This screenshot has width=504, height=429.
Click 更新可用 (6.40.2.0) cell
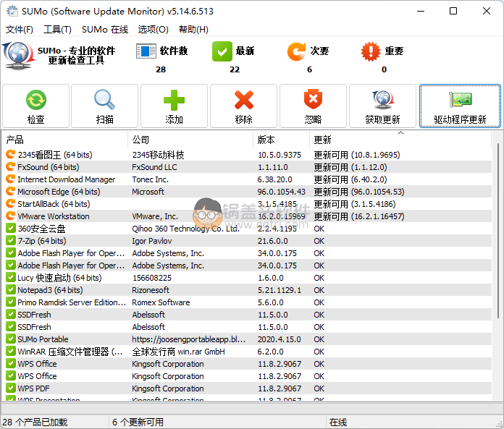(350, 179)
